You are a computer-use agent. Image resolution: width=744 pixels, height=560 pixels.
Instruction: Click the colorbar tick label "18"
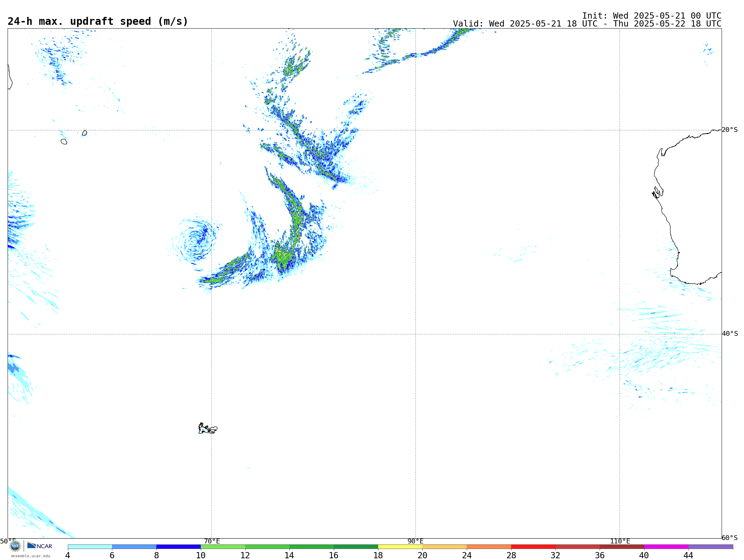click(x=378, y=555)
